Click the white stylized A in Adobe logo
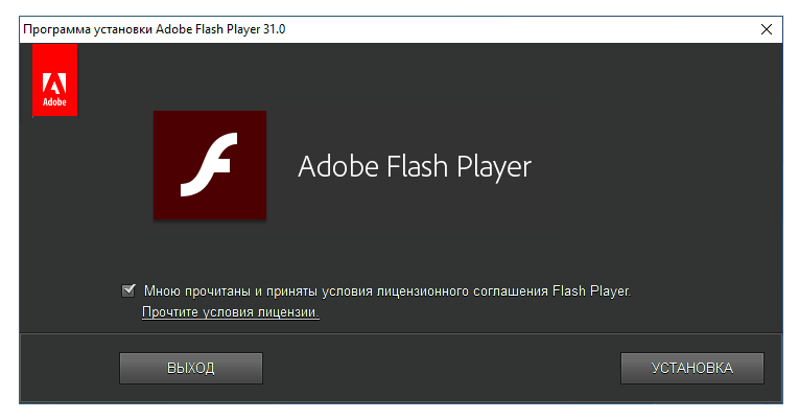 54,84
